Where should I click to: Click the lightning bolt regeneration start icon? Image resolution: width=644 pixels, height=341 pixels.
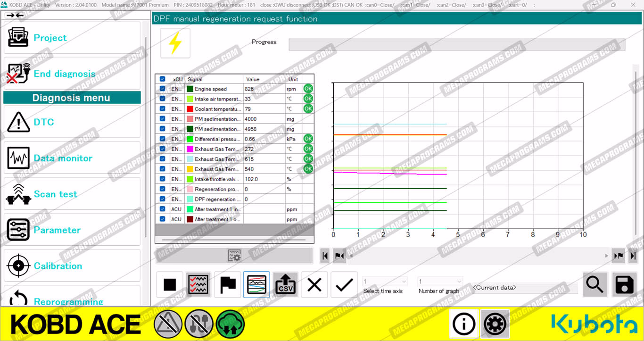[x=175, y=43]
